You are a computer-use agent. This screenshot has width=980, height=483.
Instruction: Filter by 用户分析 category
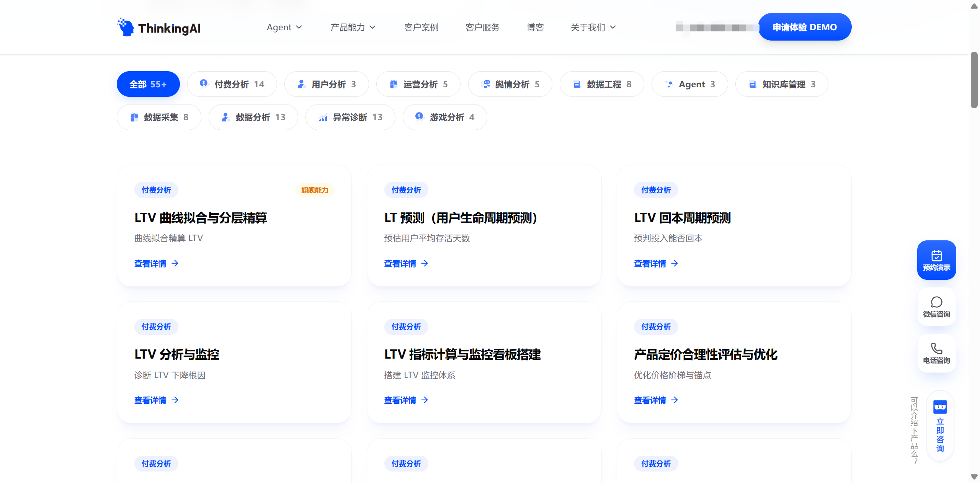pyautogui.click(x=327, y=84)
